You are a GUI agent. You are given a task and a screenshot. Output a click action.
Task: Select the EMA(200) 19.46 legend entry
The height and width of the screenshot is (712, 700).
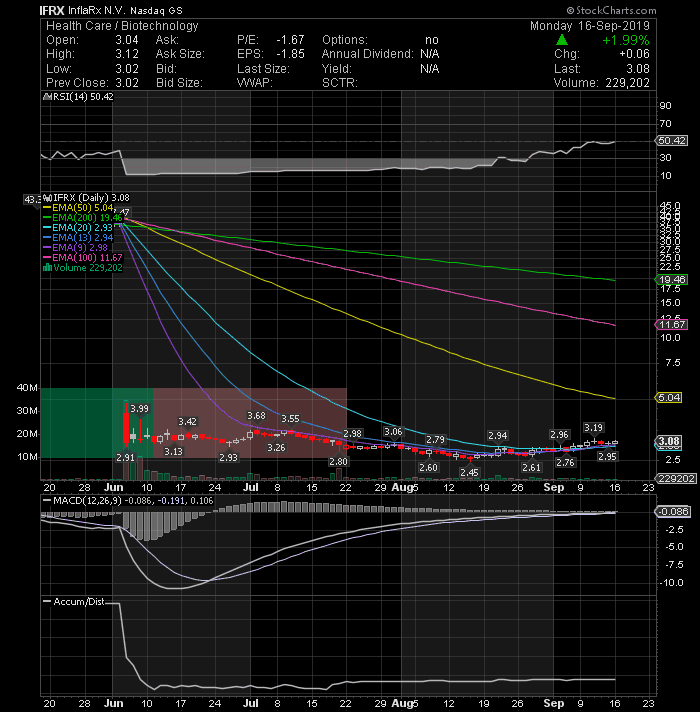click(82, 218)
